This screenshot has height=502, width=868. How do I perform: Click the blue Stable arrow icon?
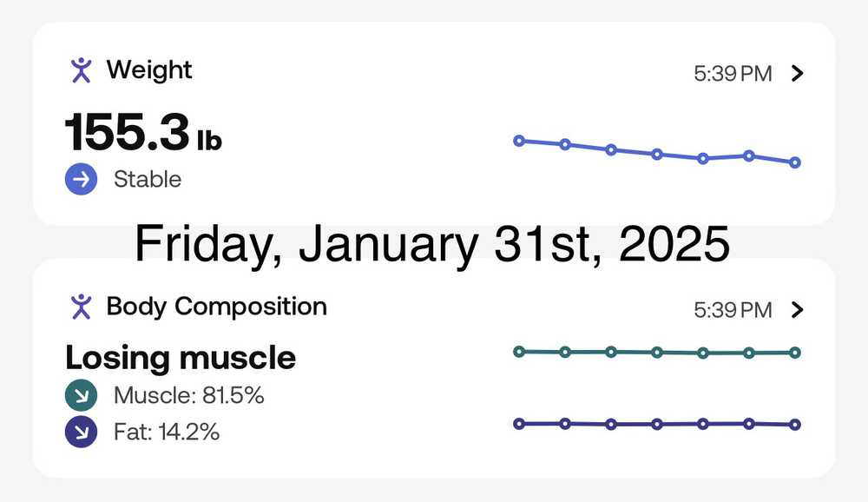[81, 180]
